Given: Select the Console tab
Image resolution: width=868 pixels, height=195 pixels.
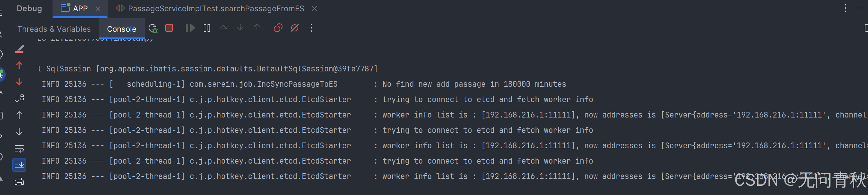Looking at the screenshot, I should pos(121,29).
